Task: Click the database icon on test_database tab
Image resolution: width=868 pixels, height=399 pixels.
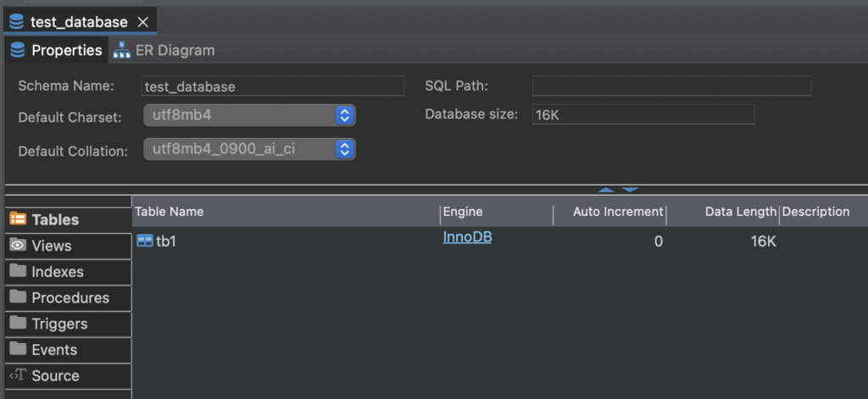Action: [x=17, y=22]
